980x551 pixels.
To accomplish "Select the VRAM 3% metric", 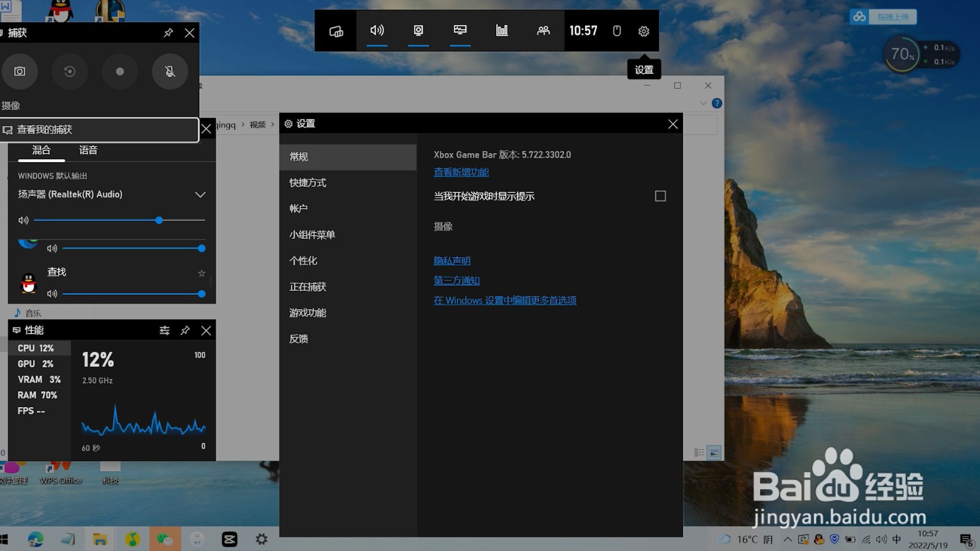I will pos(39,380).
